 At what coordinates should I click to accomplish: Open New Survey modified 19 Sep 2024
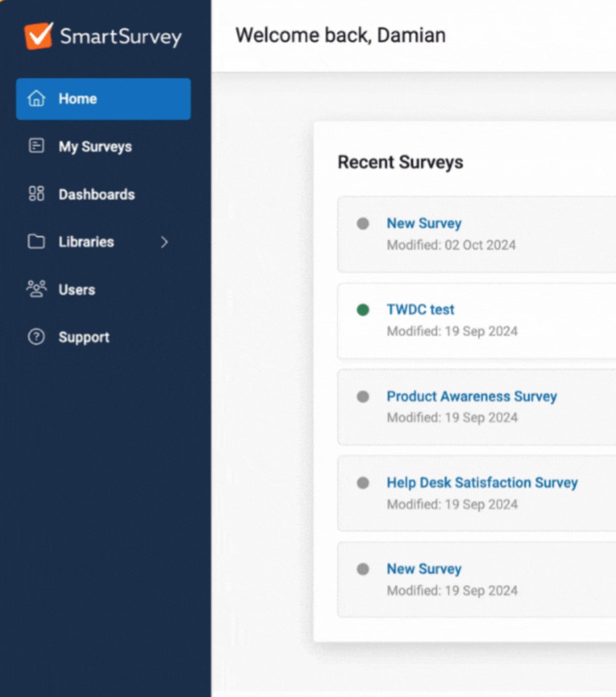tap(424, 569)
